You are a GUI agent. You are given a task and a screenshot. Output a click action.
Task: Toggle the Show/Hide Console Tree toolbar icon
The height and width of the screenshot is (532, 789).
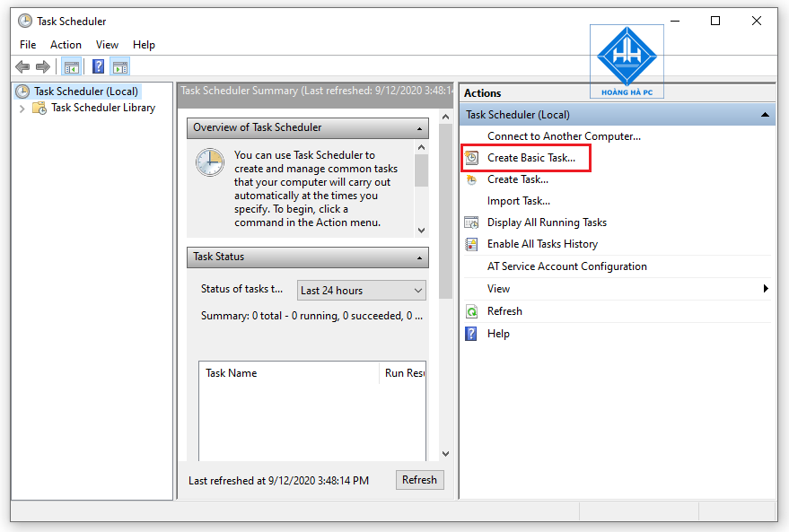pyautogui.click(x=72, y=66)
